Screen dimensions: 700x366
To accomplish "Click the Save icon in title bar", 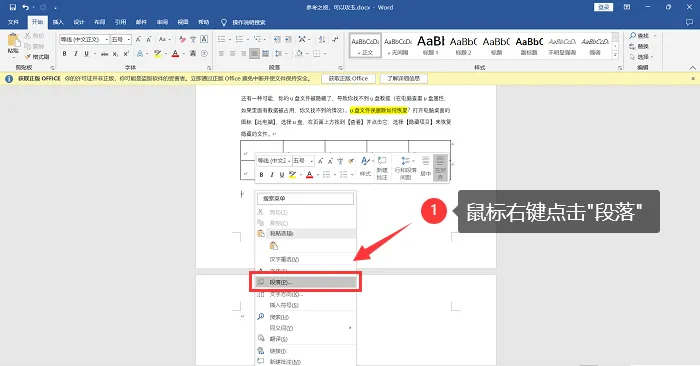I will click(x=12, y=7).
